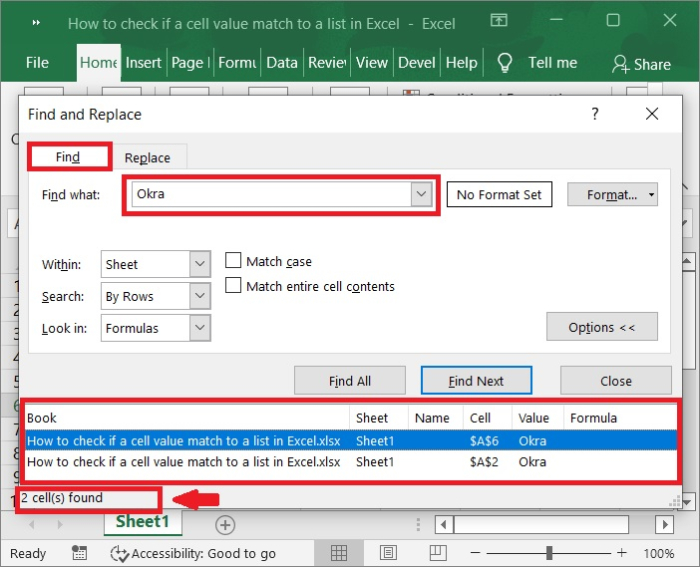
Task: Sort results by Cell column header
Action: [x=488, y=418]
